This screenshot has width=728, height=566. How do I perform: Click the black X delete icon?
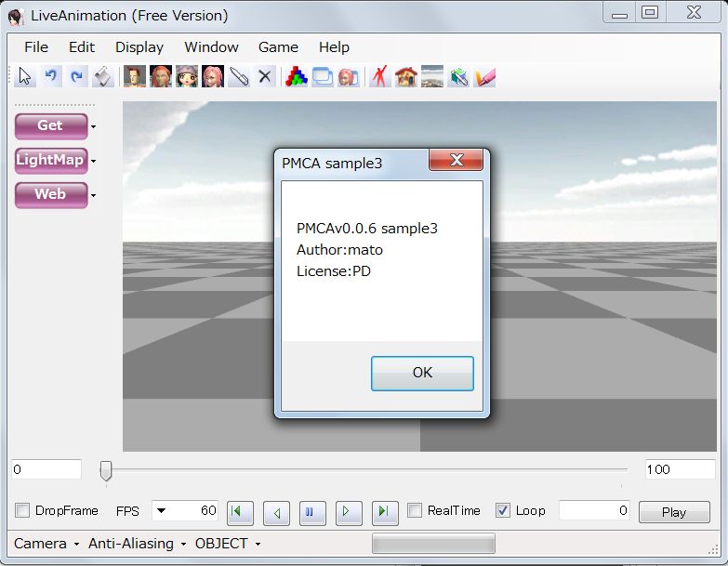point(265,76)
